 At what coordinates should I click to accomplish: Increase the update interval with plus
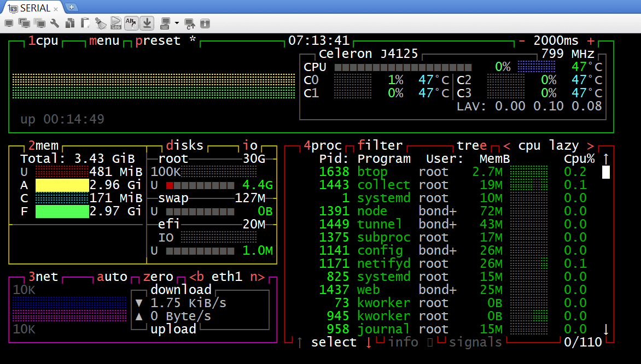point(590,41)
